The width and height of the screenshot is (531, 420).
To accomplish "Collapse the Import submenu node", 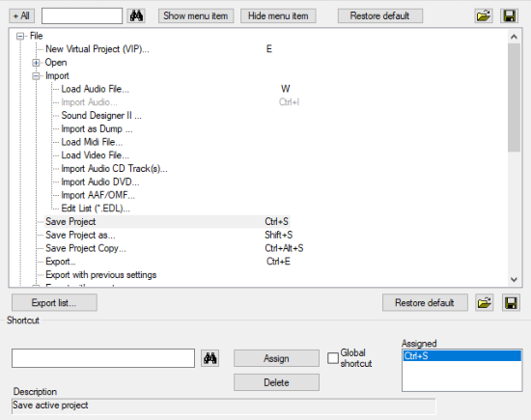I will 36,76.
